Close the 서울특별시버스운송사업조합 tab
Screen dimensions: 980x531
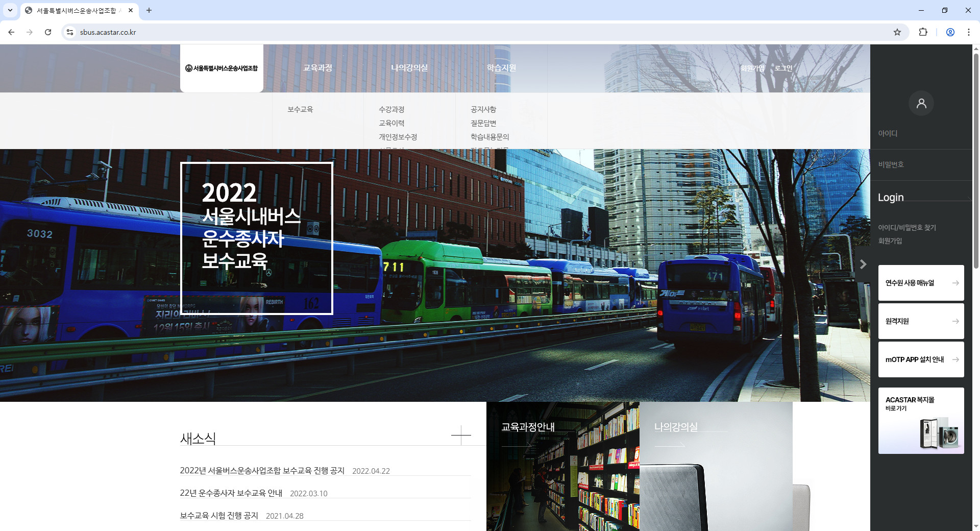(131, 10)
